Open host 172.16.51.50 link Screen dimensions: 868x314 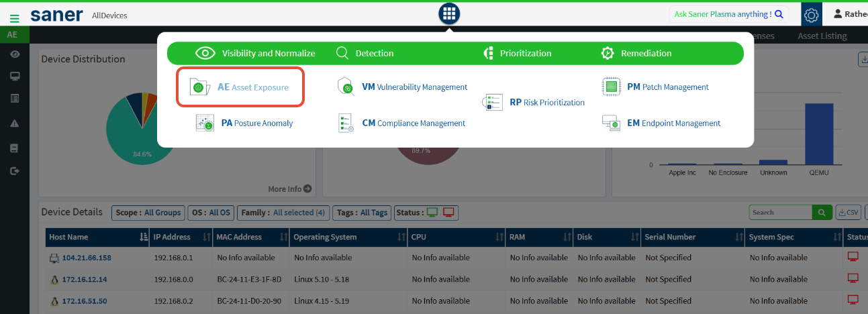pyautogui.click(x=85, y=301)
